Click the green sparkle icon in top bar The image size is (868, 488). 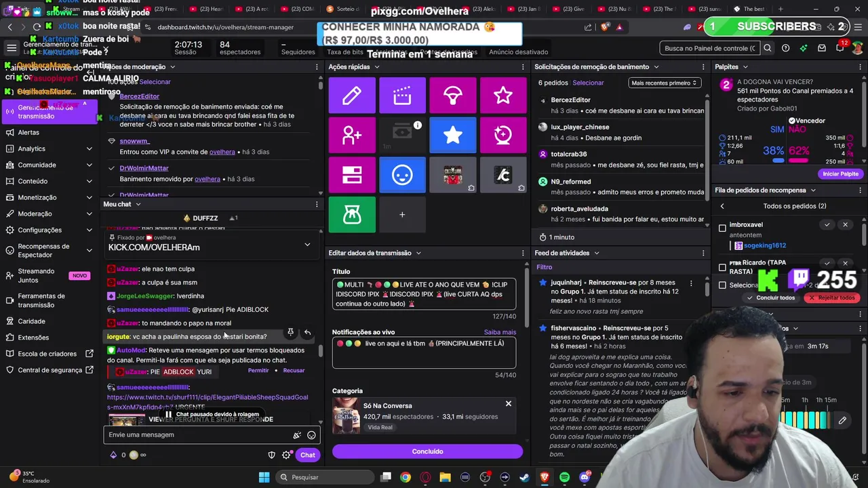pos(804,48)
